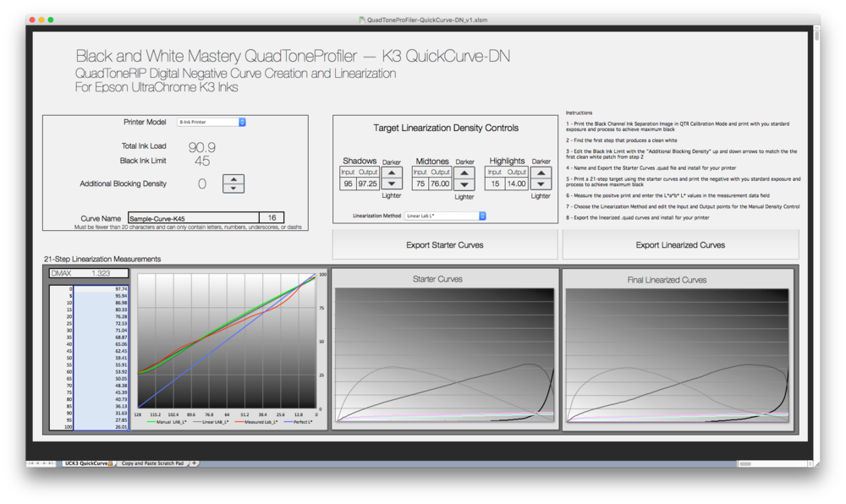The height and width of the screenshot is (504, 846).
Task: Select measurement value 48.38 for step 70
Action: tap(101, 386)
